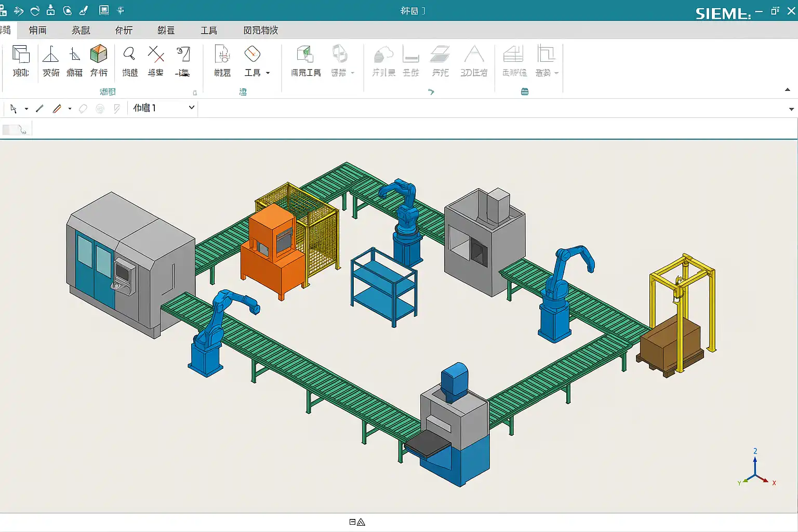Click the circular arrow icon in the title bar
Screen dimensions: 798x532
click(x=35, y=10)
